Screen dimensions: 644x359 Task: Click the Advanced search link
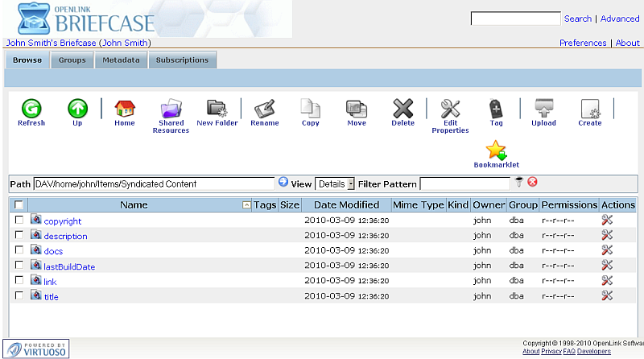(x=620, y=19)
